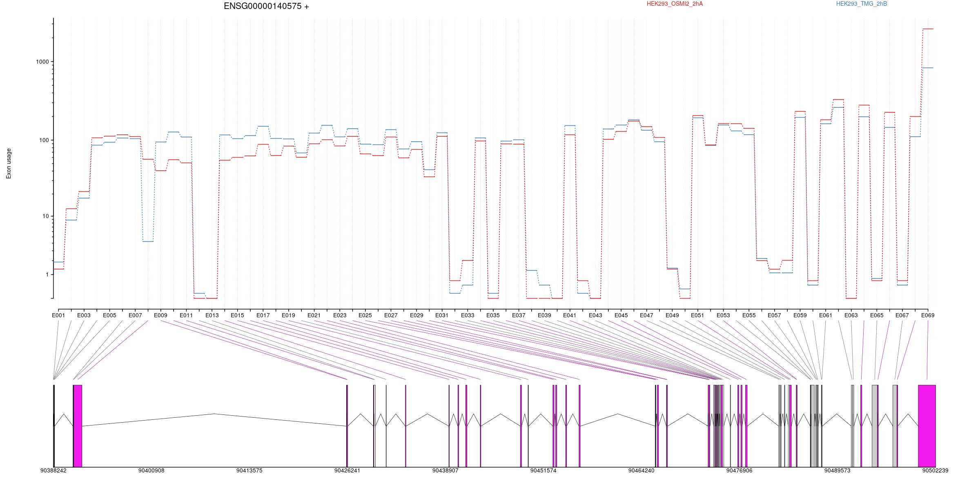The image size is (980, 490).
Task: Click exon label E055
Action: [749, 315]
